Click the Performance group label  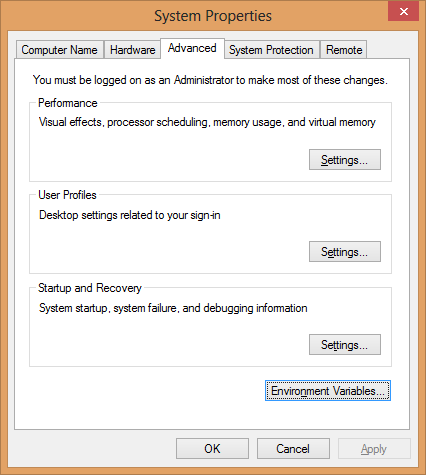(68, 103)
